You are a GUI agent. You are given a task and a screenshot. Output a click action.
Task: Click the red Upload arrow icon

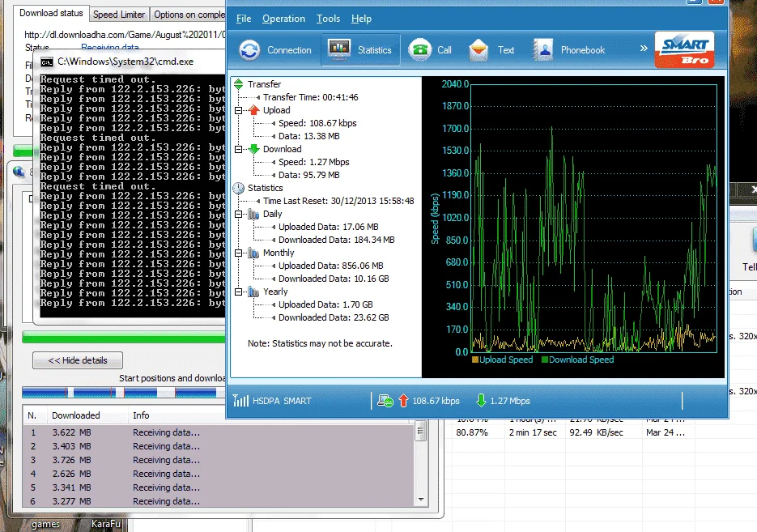(x=254, y=110)
